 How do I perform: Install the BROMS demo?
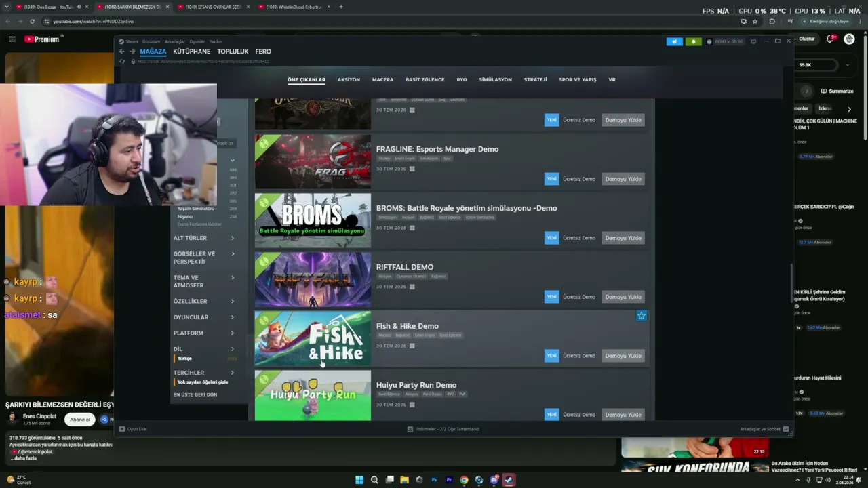pyautogui.click(x=623, y=238)
